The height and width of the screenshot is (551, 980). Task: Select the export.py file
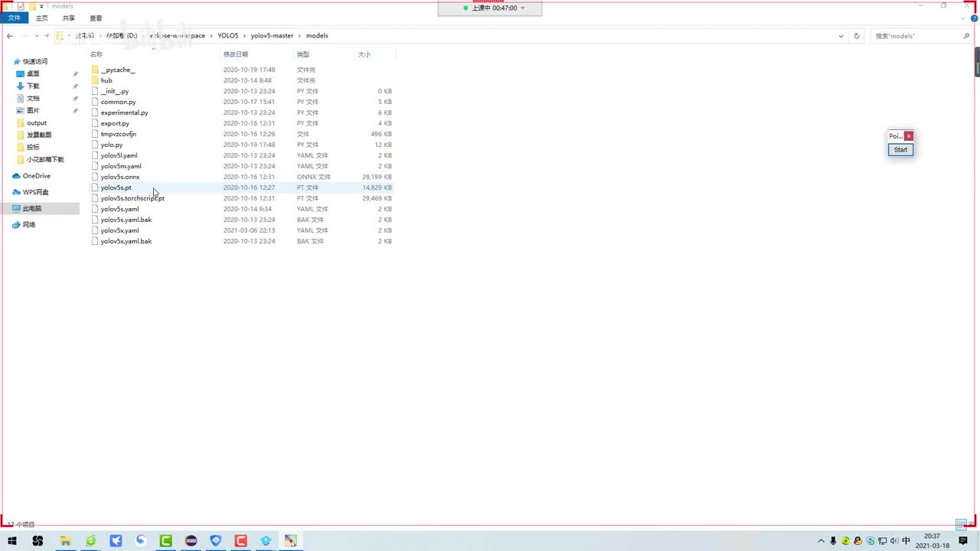click(x=115, y=123)
